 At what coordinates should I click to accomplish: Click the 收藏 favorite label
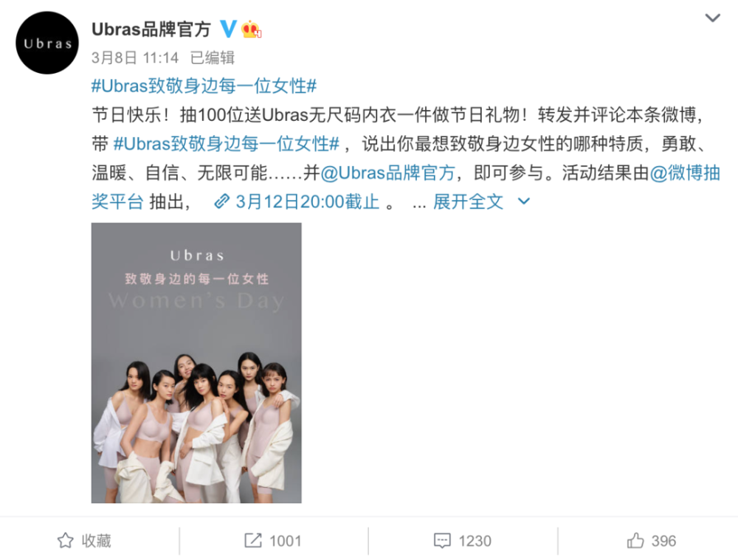click(97, 541)
